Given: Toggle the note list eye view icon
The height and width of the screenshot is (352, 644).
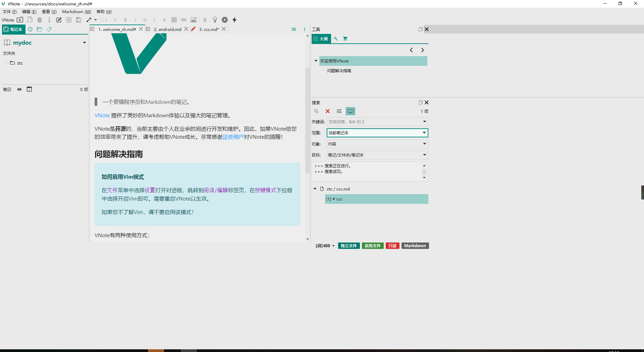Looking at the screenshot, I should pyautogui.click(x=19, y=89).
